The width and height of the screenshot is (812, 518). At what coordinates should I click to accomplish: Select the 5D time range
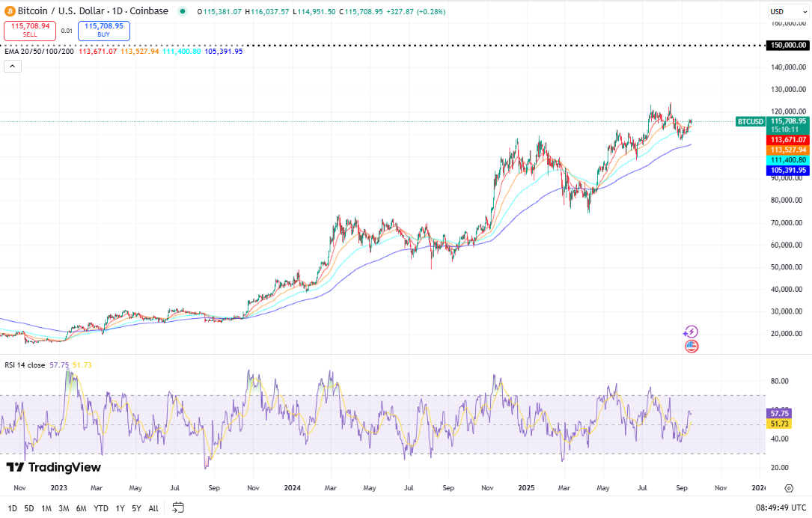pos(29,508)
